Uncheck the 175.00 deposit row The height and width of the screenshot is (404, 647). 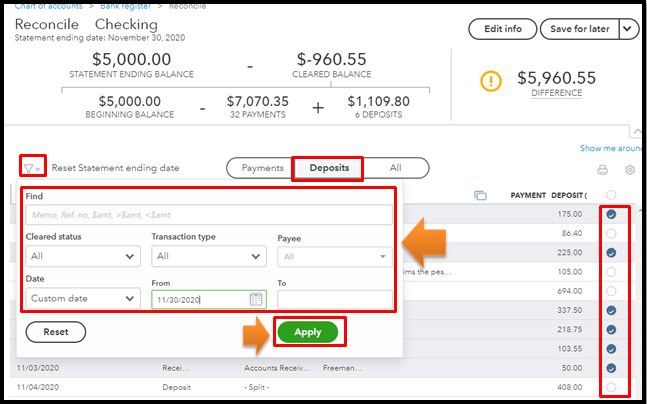pos(610,214)
